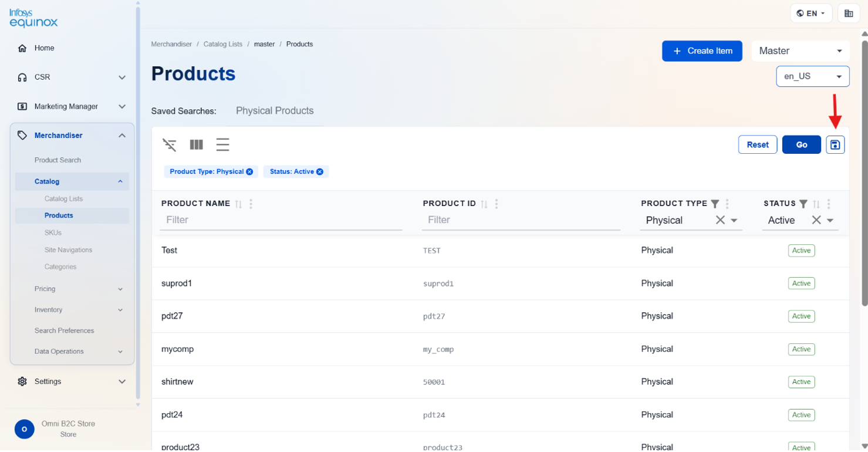
Task: Collapse the Merchandiser menu
Action: pos(122,136)
